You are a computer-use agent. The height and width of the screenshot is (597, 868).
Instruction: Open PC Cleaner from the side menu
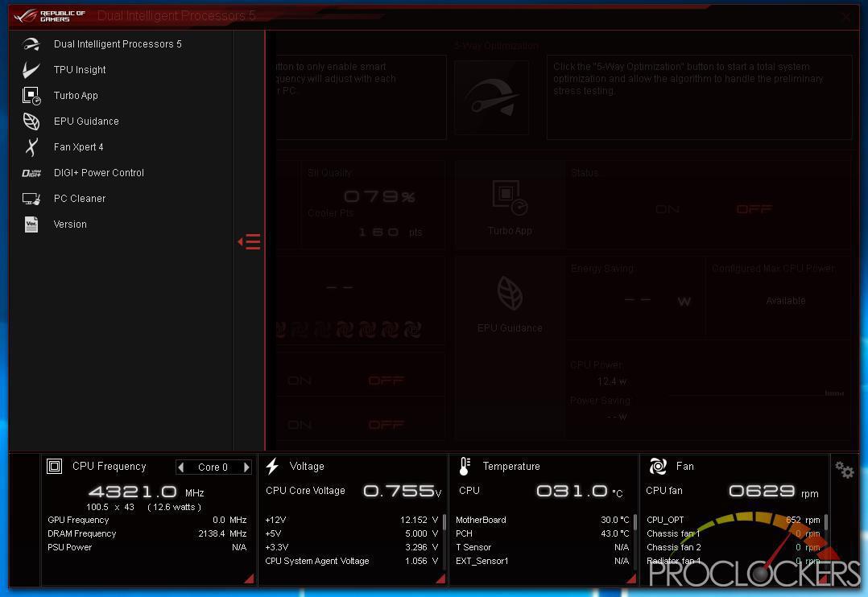tap(79, 199)
